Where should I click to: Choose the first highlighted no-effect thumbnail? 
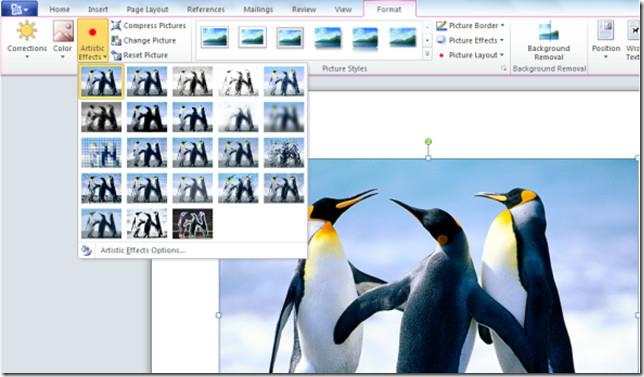101,81
